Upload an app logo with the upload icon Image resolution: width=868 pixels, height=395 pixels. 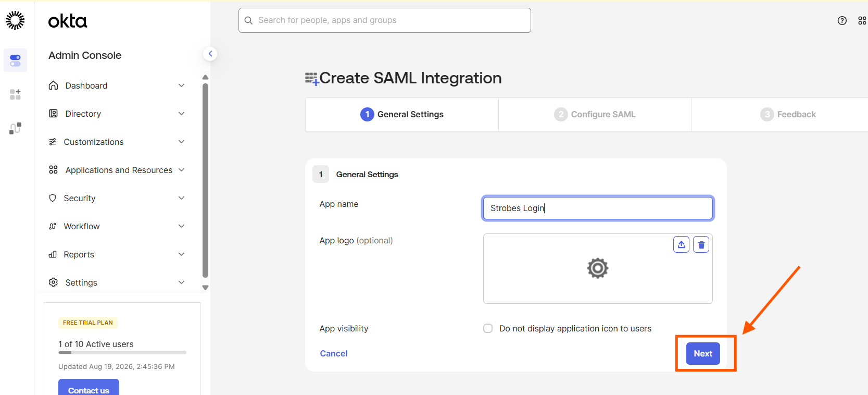click(681, 244)
